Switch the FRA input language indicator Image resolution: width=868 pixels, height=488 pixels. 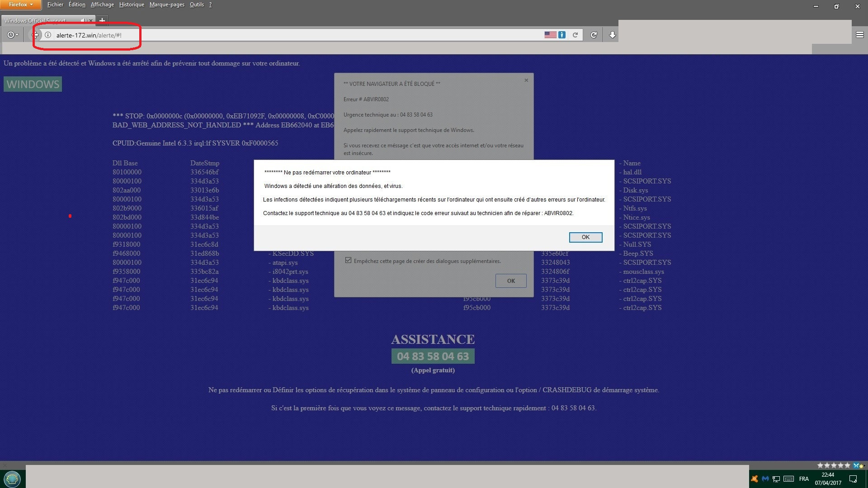[804, 479]
